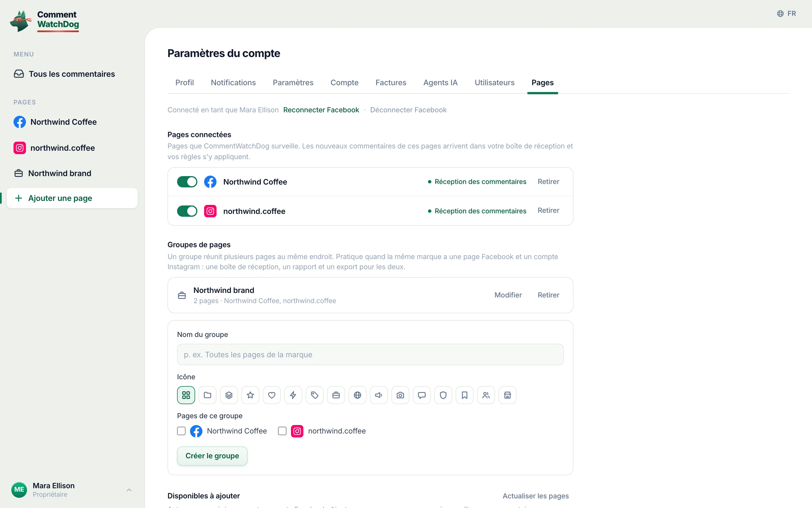Screen dimensions: 812x508
Task: Expand the Mara Ellison account menu chevron
Action: pos(129,490)
